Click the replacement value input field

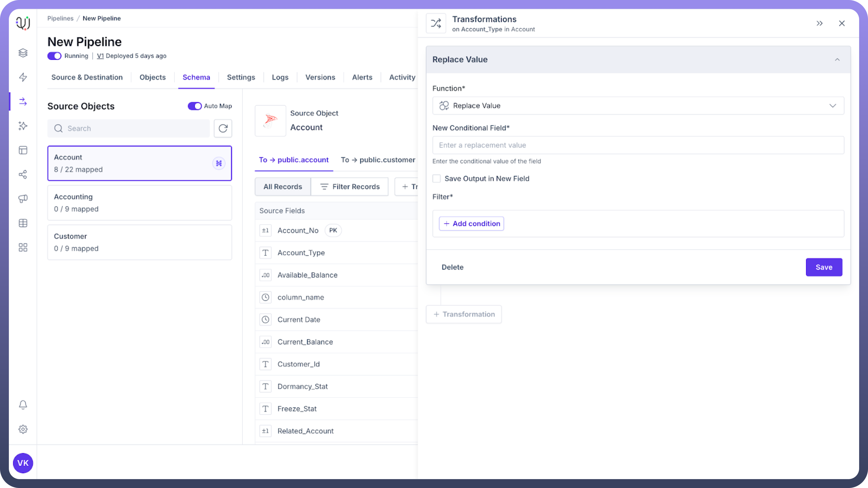tap(638, 145)
